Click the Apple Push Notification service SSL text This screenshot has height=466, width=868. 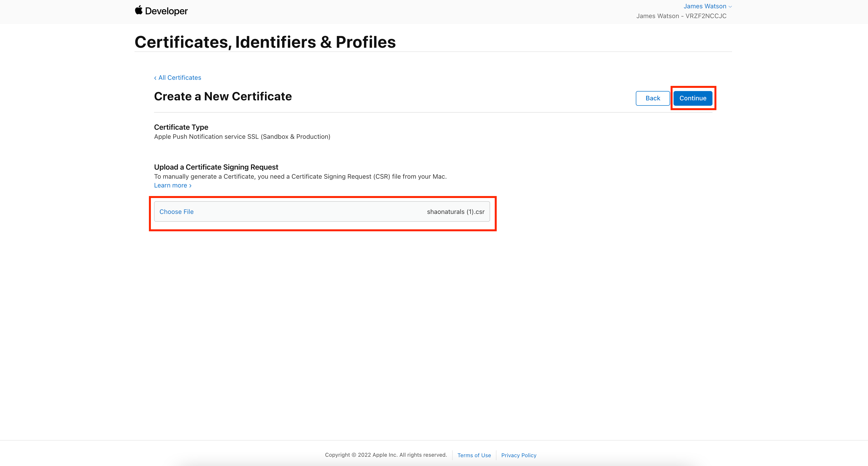242,136
